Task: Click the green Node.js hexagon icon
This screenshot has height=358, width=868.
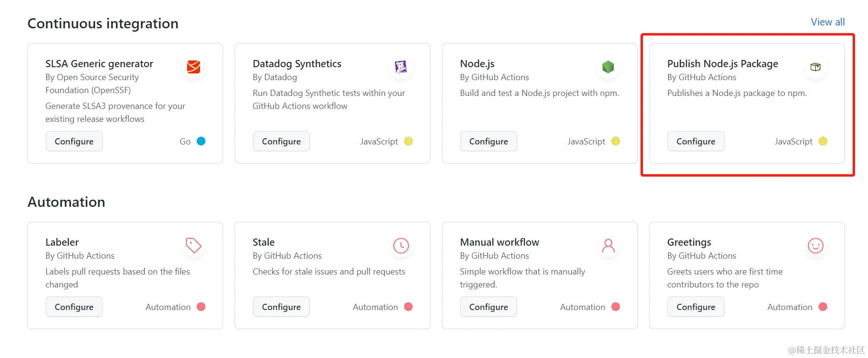Action: coord(608,67)
